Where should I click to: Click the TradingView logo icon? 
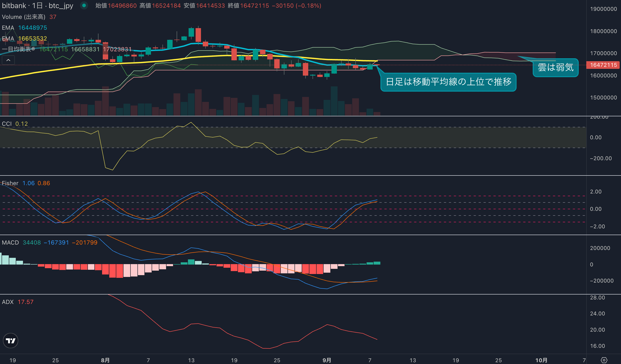tap(10, 341)
